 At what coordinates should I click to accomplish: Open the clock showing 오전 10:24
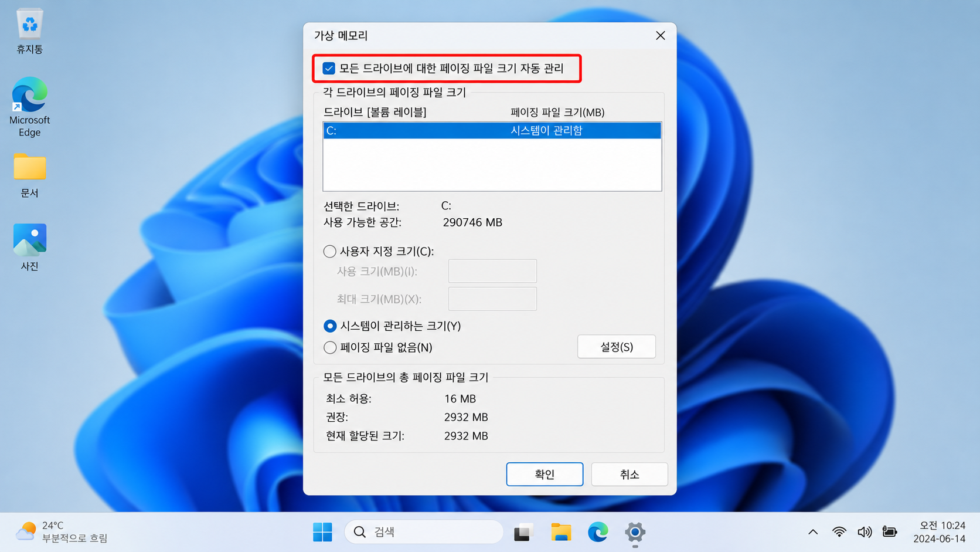940,532
